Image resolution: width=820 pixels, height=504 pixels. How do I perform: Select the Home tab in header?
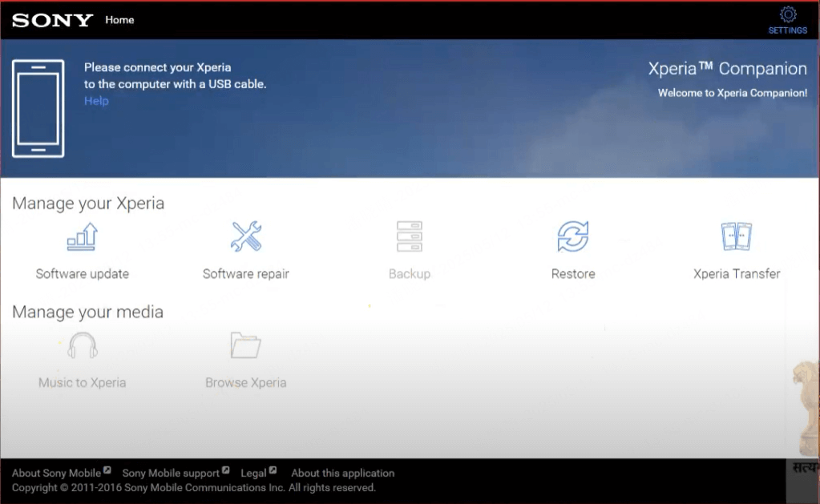tap(119, 20)
